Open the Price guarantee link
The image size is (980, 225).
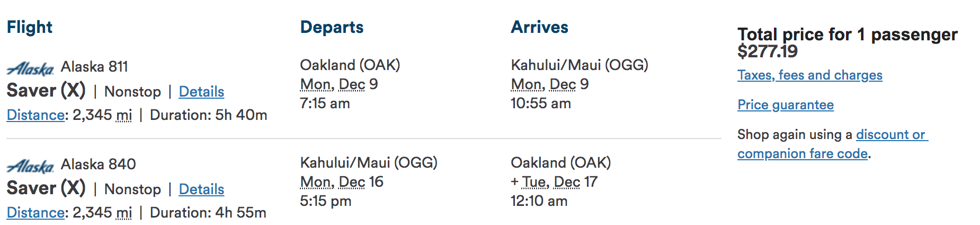point(786,105)
